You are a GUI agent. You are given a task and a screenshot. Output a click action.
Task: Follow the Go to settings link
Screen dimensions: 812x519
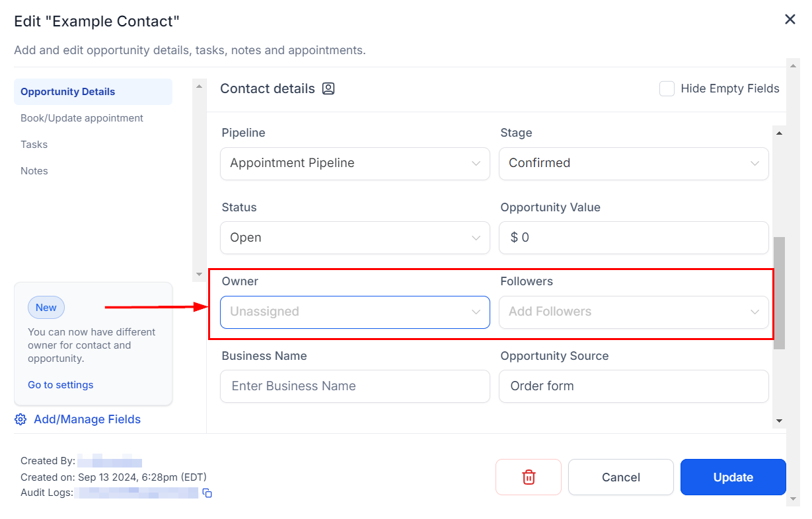click(x=61, y=385)
